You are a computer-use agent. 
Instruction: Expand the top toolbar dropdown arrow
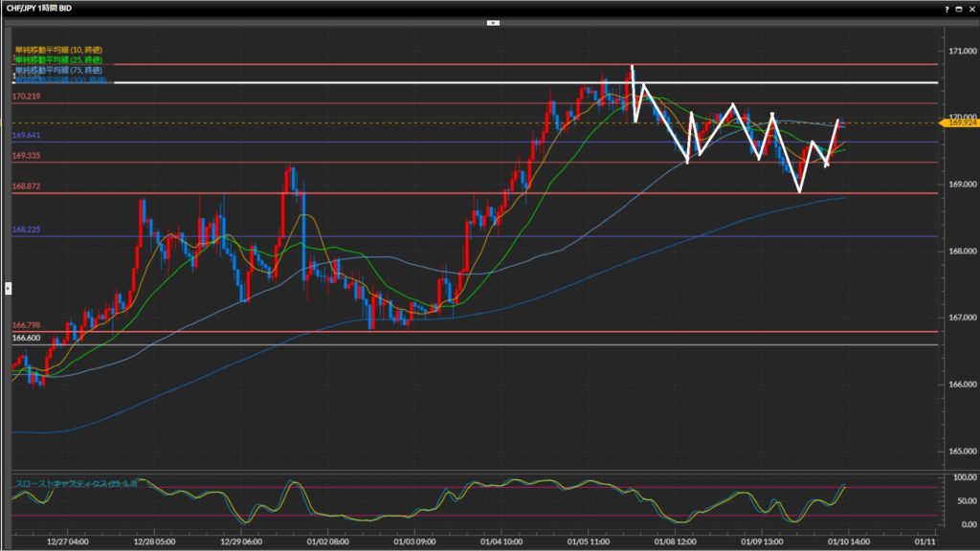click(x=490, y=22)
